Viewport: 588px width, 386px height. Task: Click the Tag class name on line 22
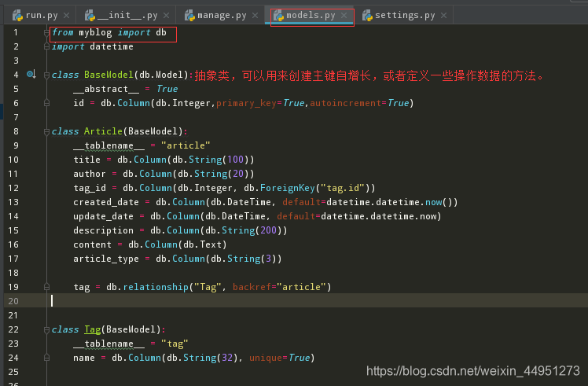(x=92, y=329)
